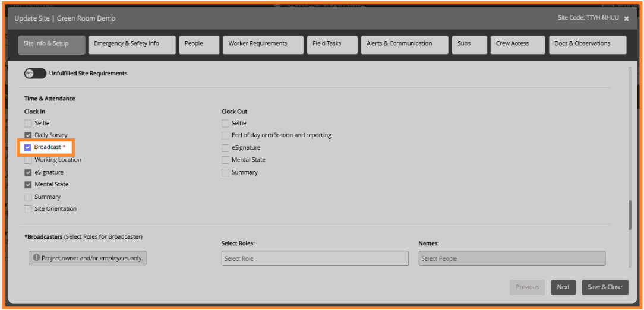Click the info icon in the project owner notice
644x310 pixels.
point(36,258)
